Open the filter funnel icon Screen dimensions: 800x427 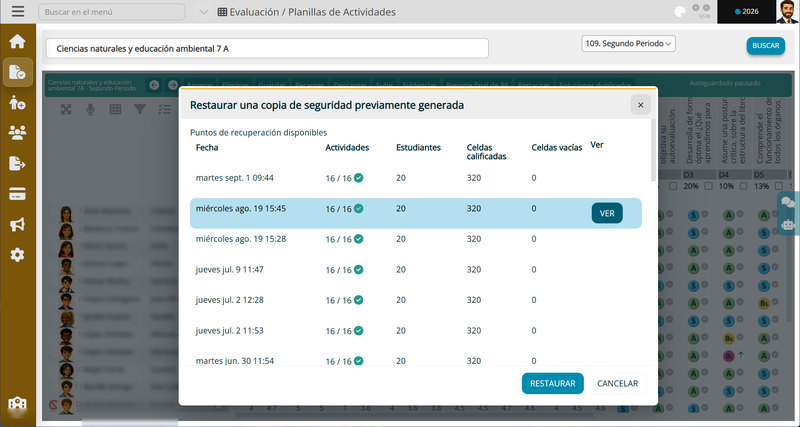coord(140,109)
